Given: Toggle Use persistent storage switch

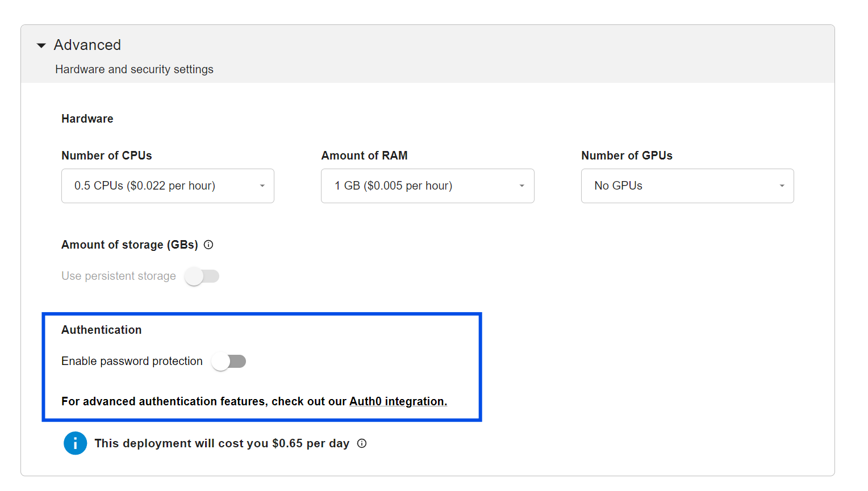Looking at the screenshot, I should 202,276.
